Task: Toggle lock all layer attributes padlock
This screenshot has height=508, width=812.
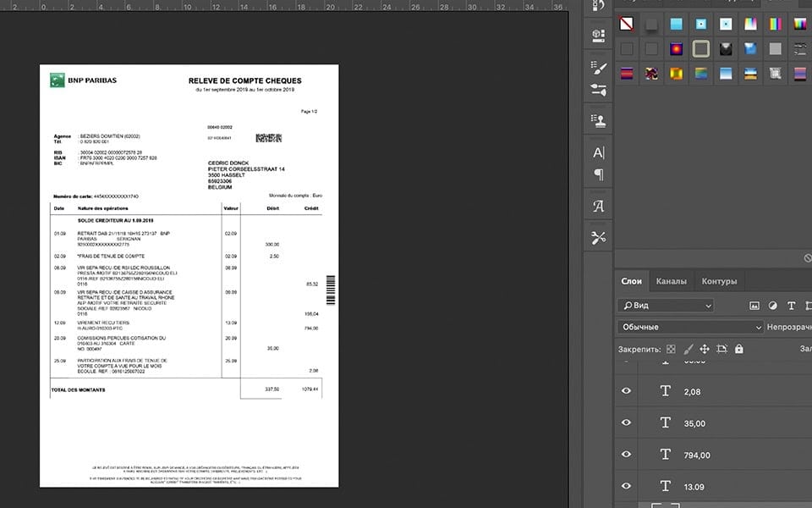Action: tap(739, 349)
